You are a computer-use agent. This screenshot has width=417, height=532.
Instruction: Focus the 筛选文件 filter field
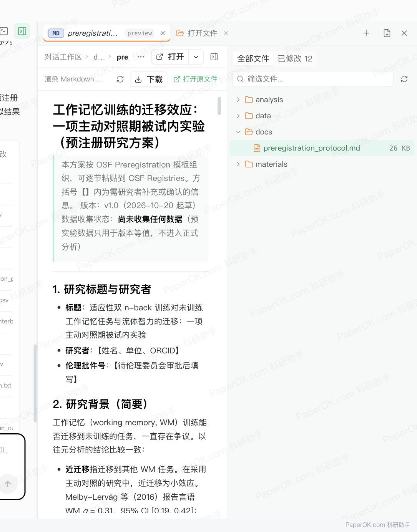pos(313,79)
